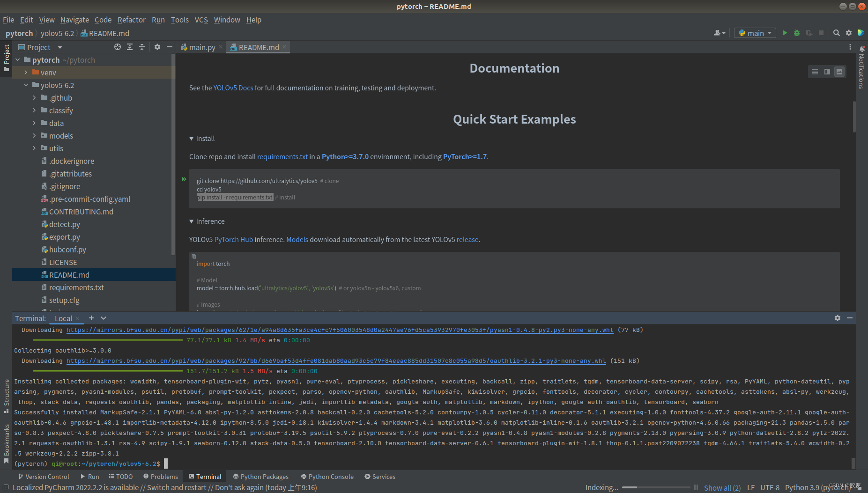The height and width of the screenshot is (493, 868).
Task: Switch to the main.py editor tab
Action: click(202, 47)
